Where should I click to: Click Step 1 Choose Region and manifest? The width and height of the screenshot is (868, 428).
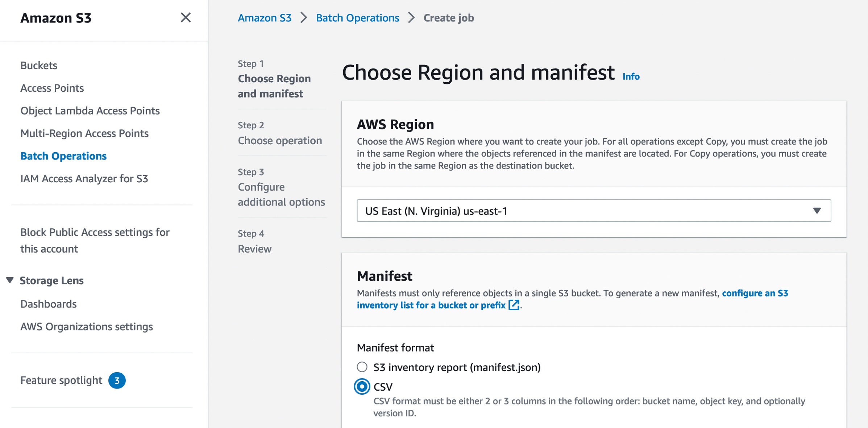click(274, 79)
